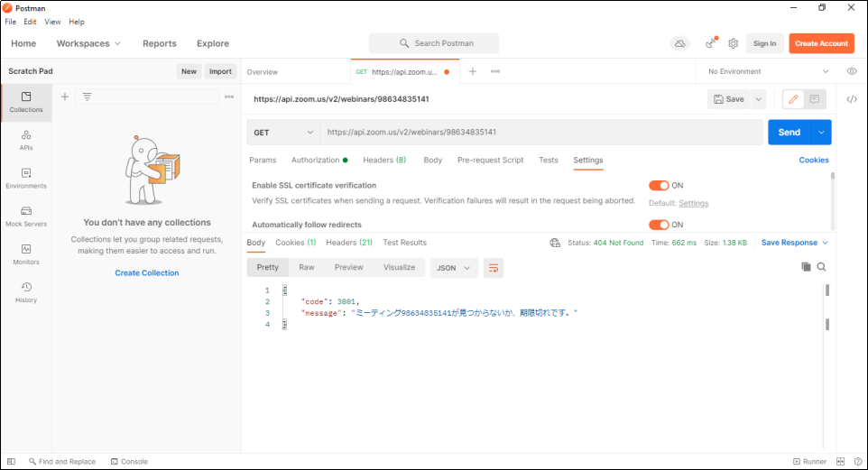Open the Test Results tab
Viewport: 868px width, 470px height.
coord(404,243)
